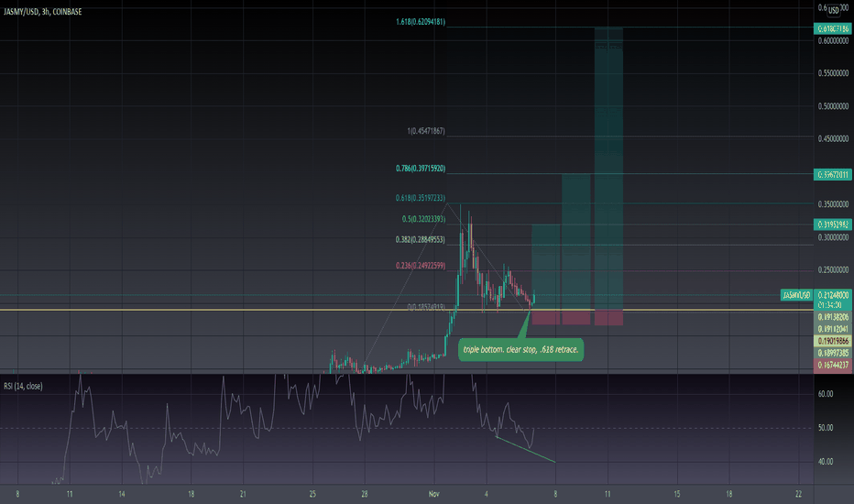The image size is (854, 504).
Task: Click the triple bottom callout note
Action: pyautogui.click(x=520, y=350)
